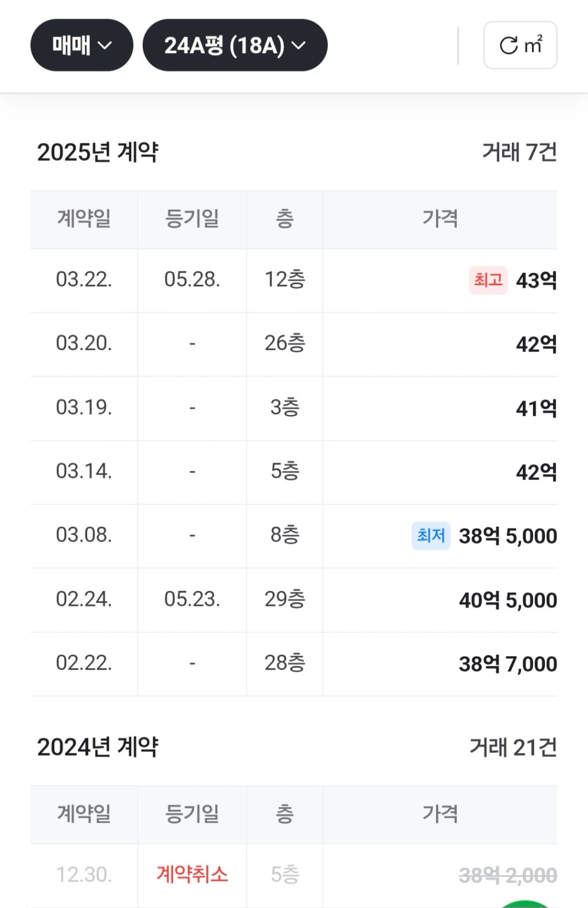
Task: Click the red 계약취소 label
Action: 192,874
